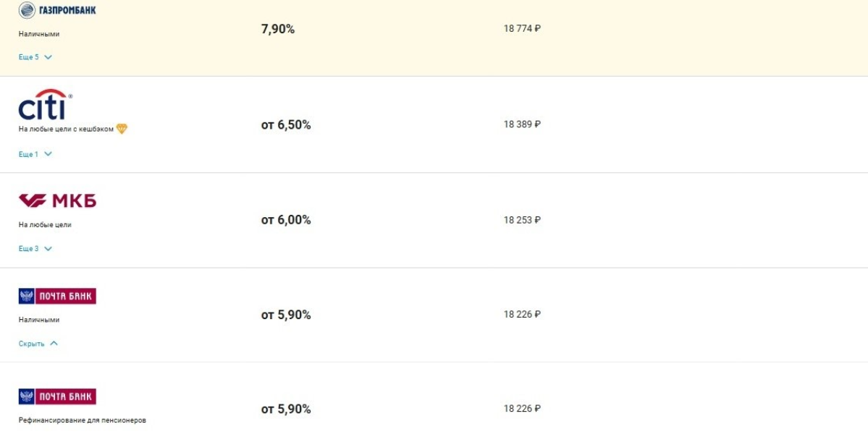Expand 'Еще 5' offers under Gazprombank
Viewport: 868px width, 445px height.
point(35,57)
